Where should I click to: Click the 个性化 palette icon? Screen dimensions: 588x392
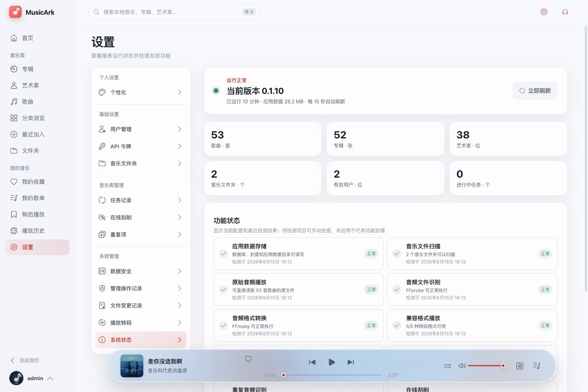[102, 92]
